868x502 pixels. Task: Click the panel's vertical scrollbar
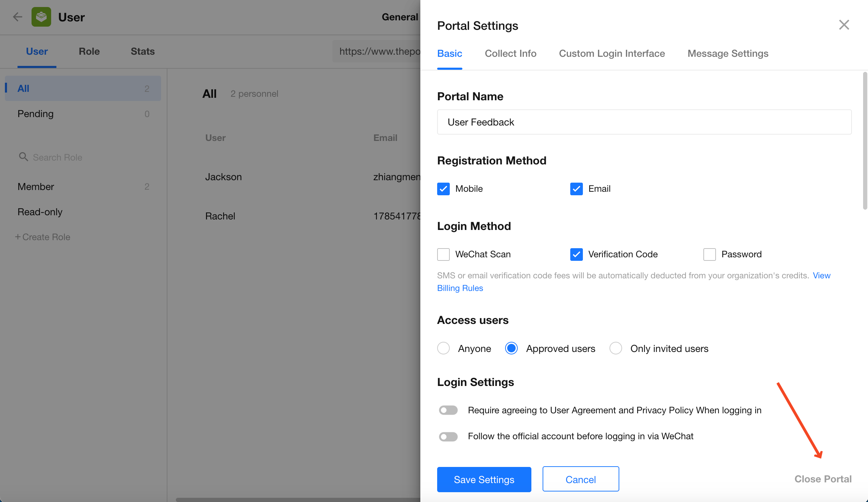[x=865, y=140]
